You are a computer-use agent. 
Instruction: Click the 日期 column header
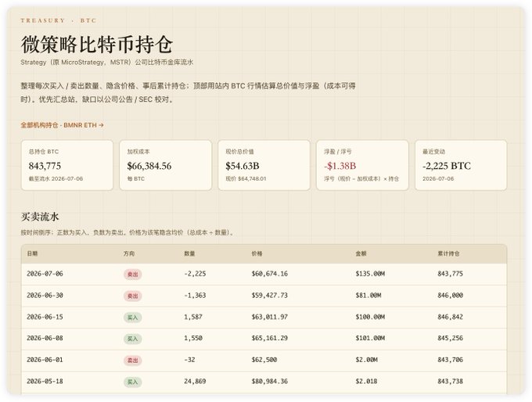coord(32,253)
